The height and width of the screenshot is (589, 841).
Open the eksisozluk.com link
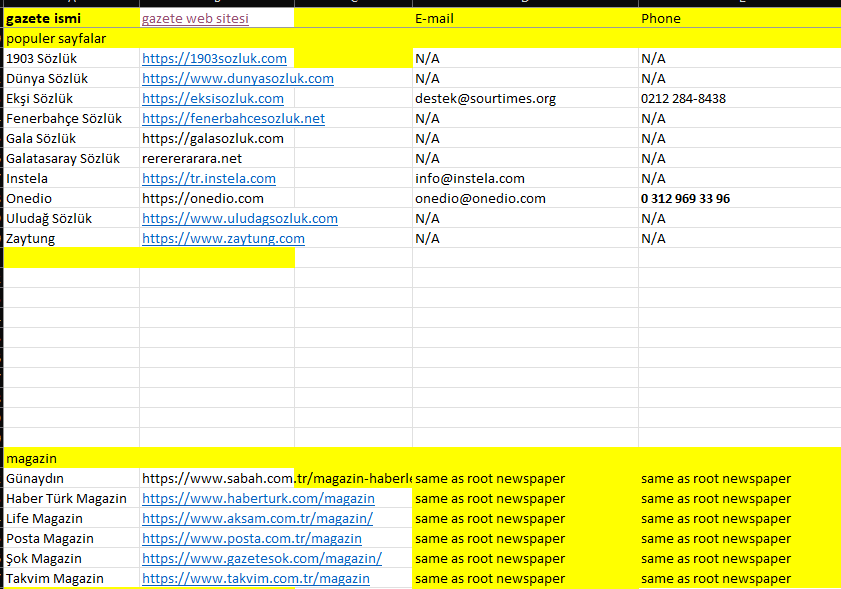[212, 99]
